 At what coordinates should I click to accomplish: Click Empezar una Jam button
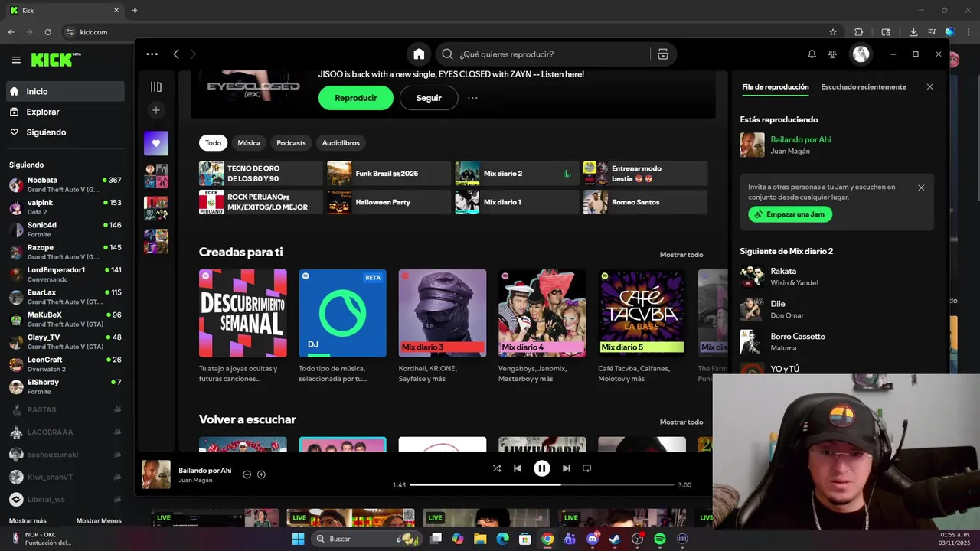[790, 214]
